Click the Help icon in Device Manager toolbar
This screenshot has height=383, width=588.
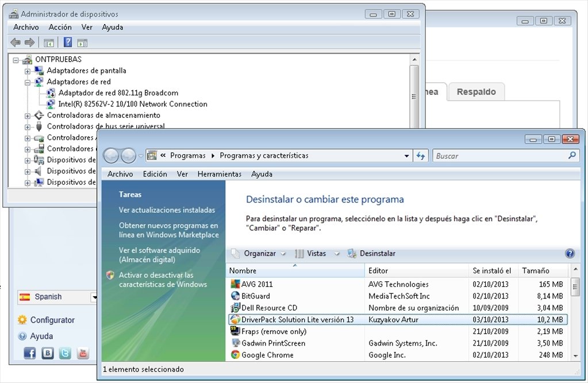(x=67, y=42)
